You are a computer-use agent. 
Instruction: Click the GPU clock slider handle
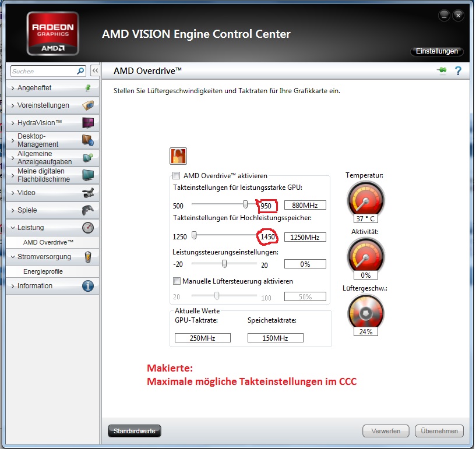coord(245,204)
